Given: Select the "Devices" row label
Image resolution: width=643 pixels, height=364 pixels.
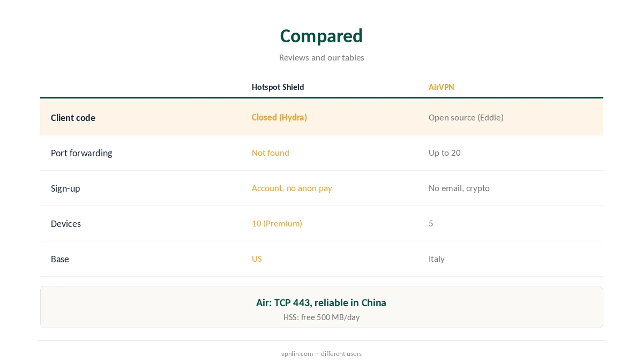Looking at the screenshot, I should click(66, 224).
